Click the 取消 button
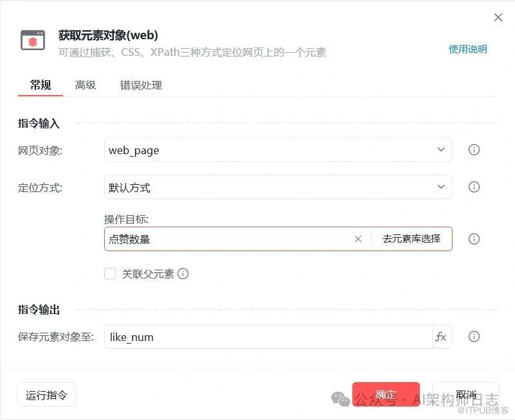The width and height of the screenshot is (515, 420). click(x=465, y=394)
